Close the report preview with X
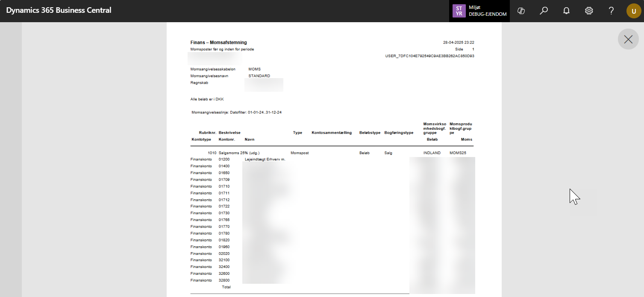This screenshot has height=297, width=644. coord(628,39)
